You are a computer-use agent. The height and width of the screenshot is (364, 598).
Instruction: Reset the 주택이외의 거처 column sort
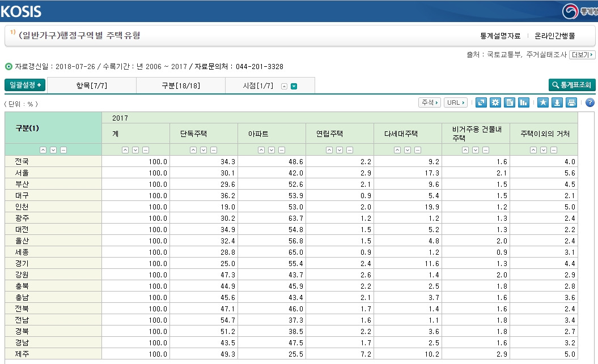point(554,150)
